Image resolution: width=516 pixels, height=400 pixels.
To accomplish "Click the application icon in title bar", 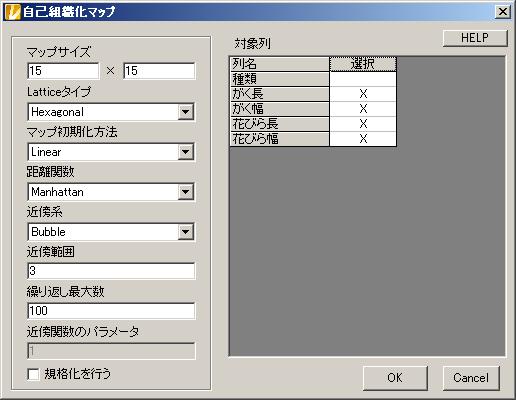I will coord(13,12).
